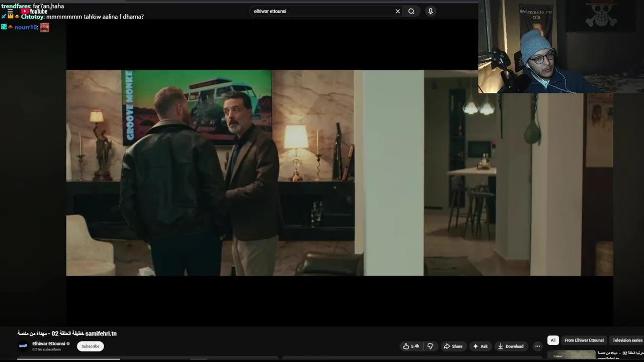Click the video title samifehri.tn

[67, 333]
